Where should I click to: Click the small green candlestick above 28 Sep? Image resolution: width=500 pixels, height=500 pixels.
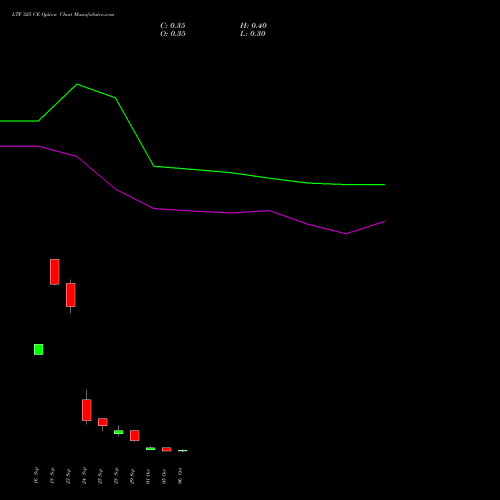119,432
